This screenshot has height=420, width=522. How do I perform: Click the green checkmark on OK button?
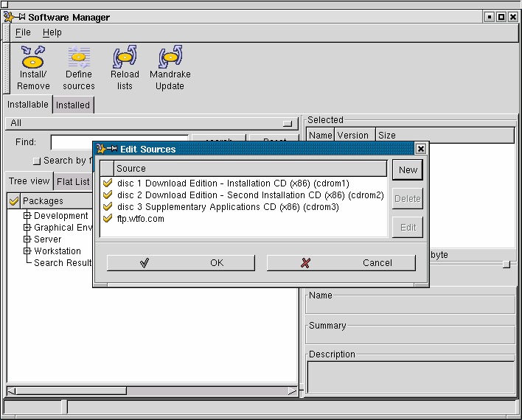tap(145, 263)
